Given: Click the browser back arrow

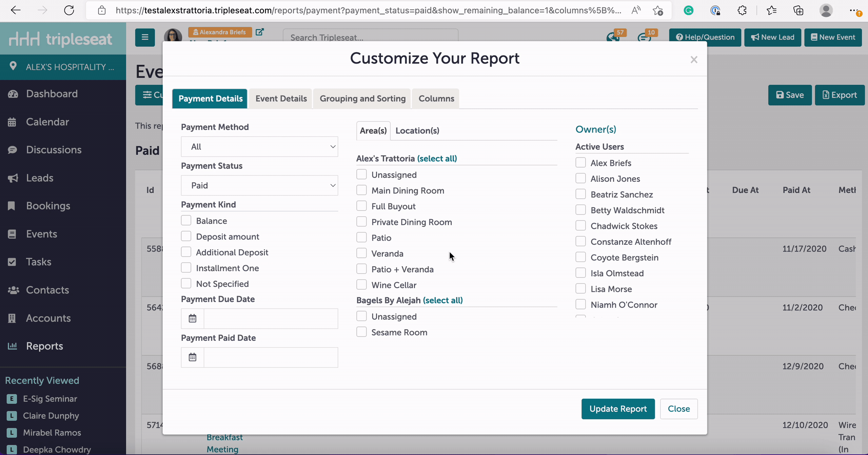Looking at the screenshot, I should (x=16, y=11).
